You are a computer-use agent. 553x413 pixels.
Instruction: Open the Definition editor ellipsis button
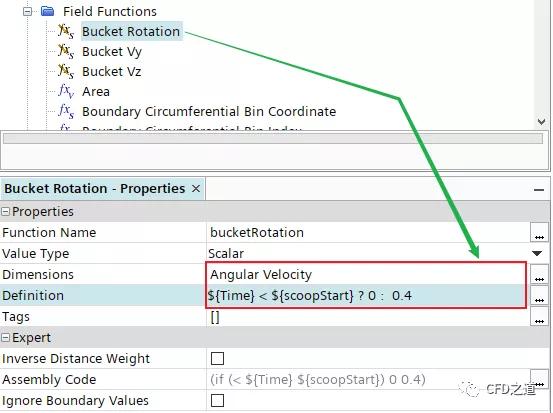[539, 296]
